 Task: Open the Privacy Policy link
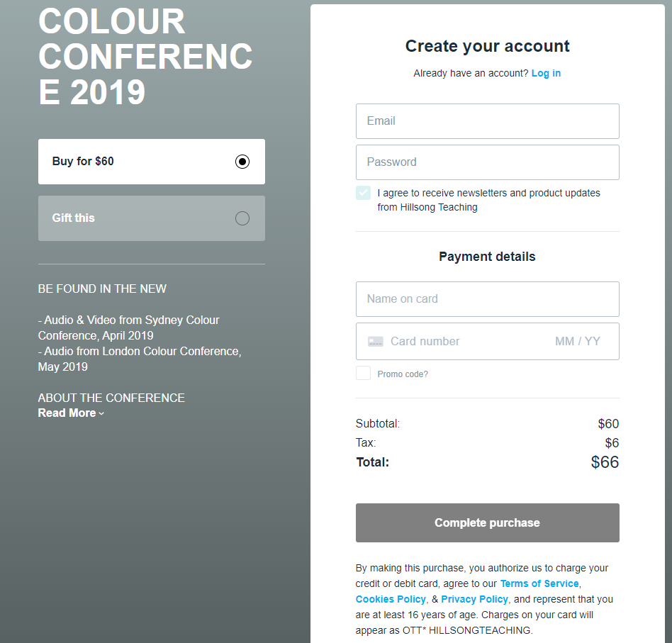click(x=474, y=599)
